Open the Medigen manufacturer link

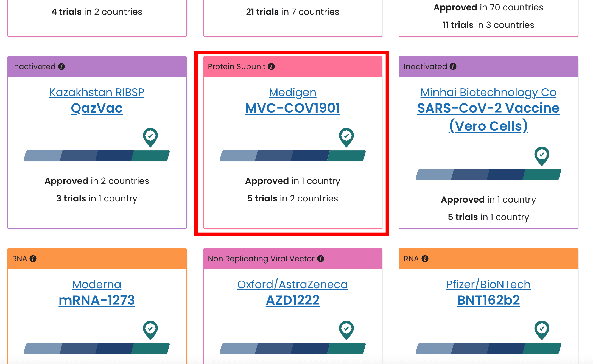[x=293, y=92]
